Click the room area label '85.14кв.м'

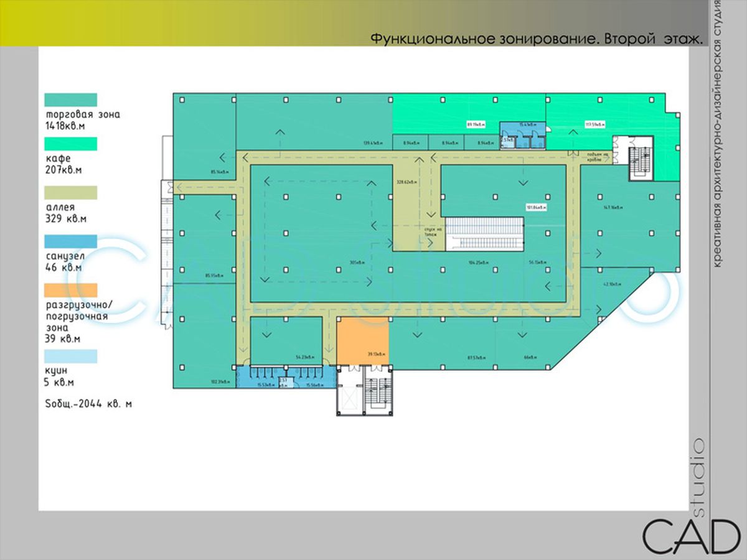[x=221, y=171]
